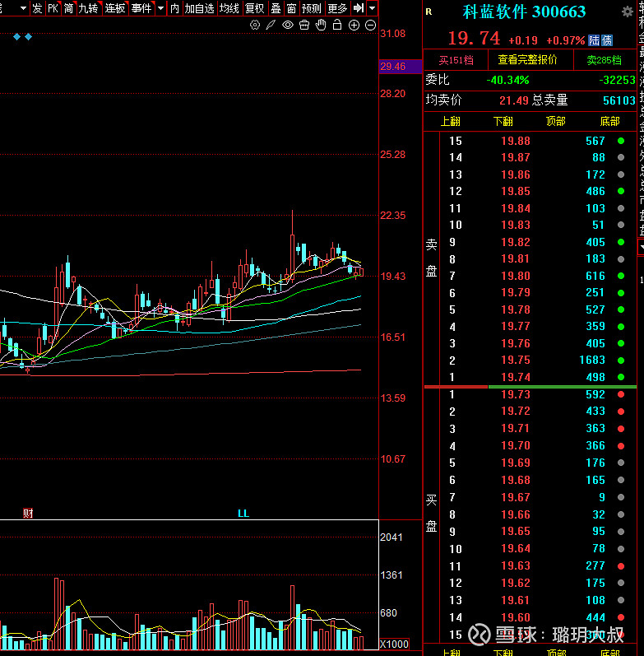Click green dot on sell row 19.88
644x656 pixels.
(x=621, y=141)
